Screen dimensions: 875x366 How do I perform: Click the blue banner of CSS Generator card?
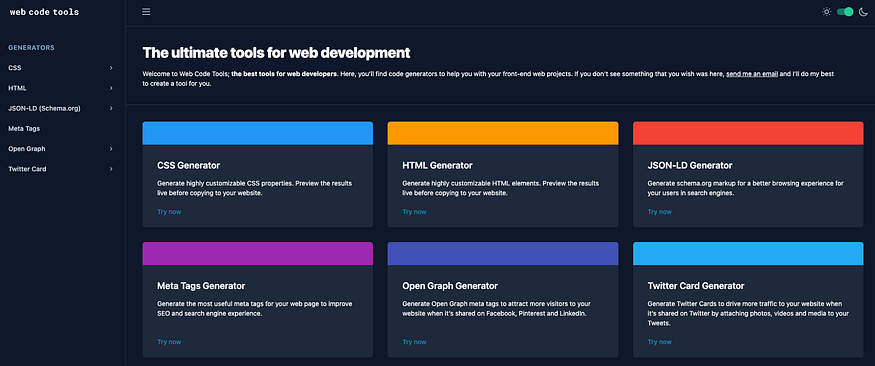(258, 133)
